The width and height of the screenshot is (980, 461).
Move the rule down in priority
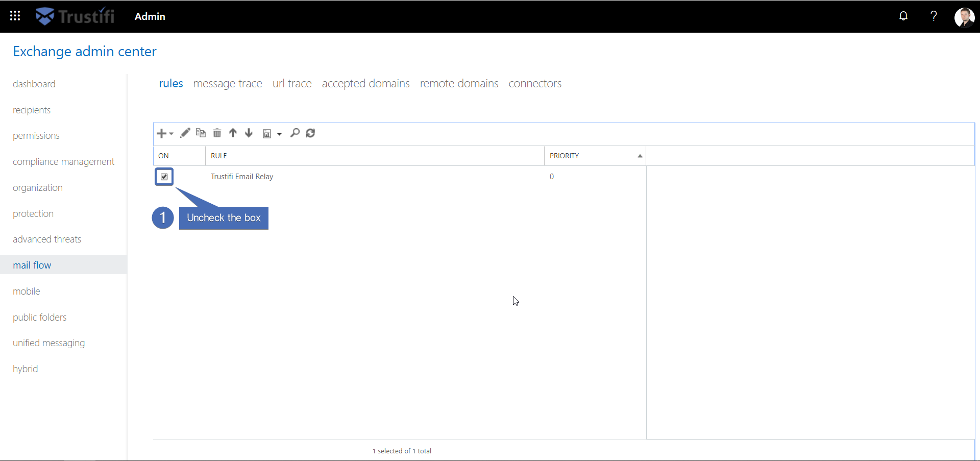point(249,133)
